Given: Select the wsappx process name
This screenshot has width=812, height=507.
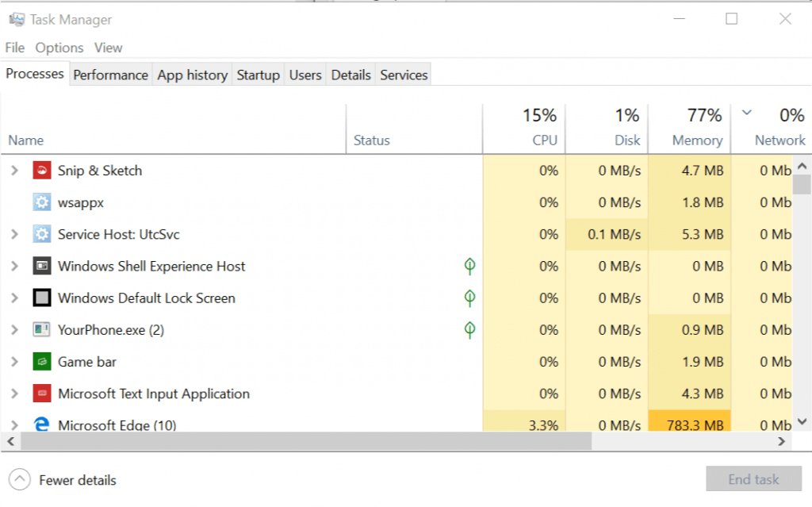Looking at the screenshot, I should pyautogui.click(x=81, y=202).
